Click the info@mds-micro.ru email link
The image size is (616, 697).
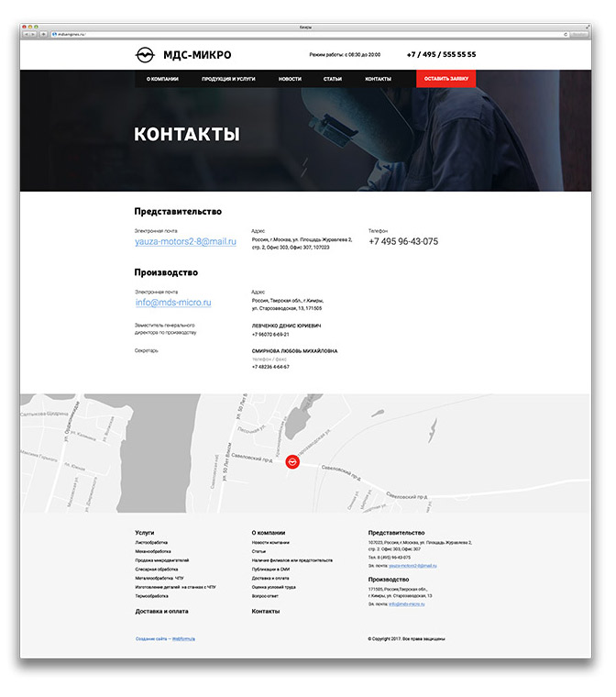point(173,303)
